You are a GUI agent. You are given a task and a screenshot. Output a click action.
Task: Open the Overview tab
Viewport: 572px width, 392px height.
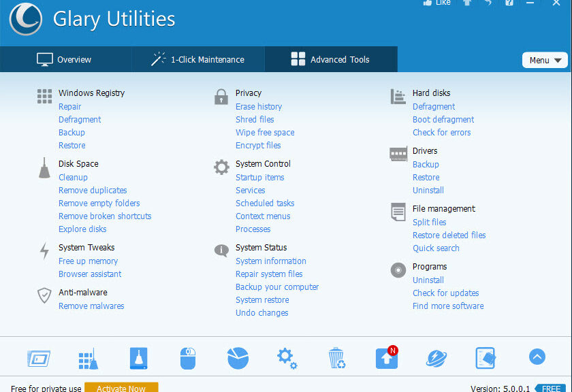(x=66, y=59)
